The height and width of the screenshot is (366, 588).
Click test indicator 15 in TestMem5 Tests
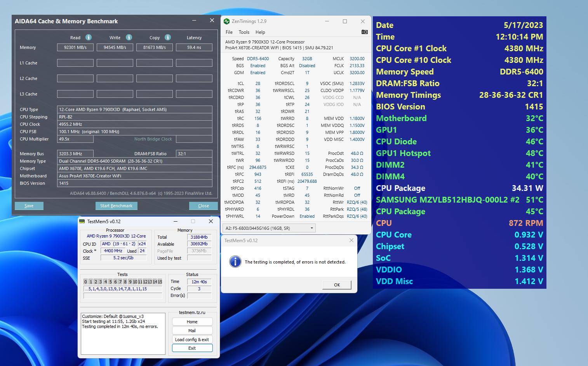tap(160, 282)
